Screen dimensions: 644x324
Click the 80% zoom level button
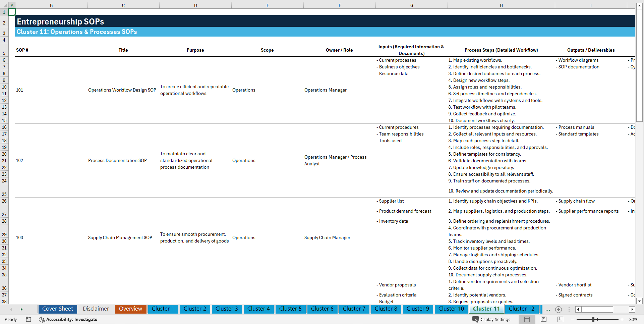tap(634, 319)
